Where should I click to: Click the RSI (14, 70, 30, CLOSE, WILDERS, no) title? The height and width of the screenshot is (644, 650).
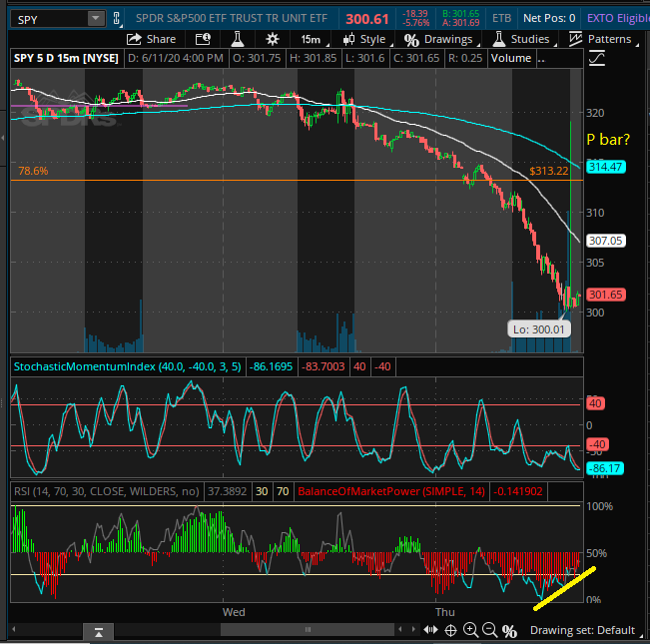pyautogui.click(x=107, y=491)
